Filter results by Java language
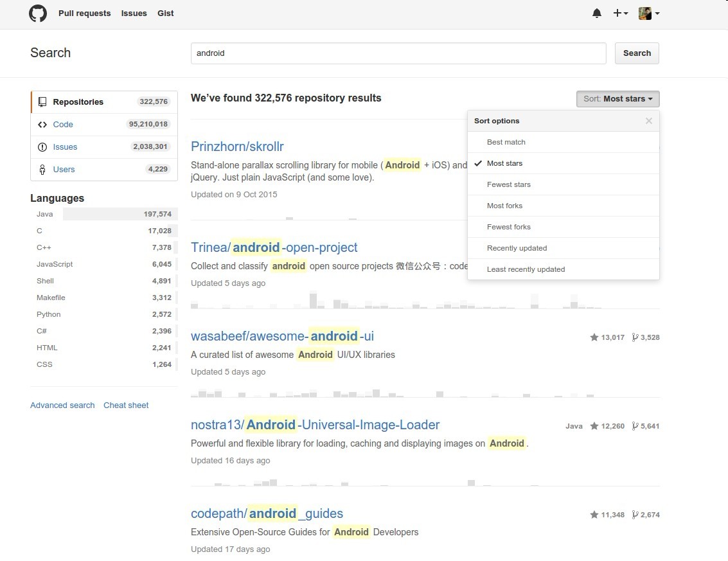Screen dimensions: 728x561 pos(104,214)
